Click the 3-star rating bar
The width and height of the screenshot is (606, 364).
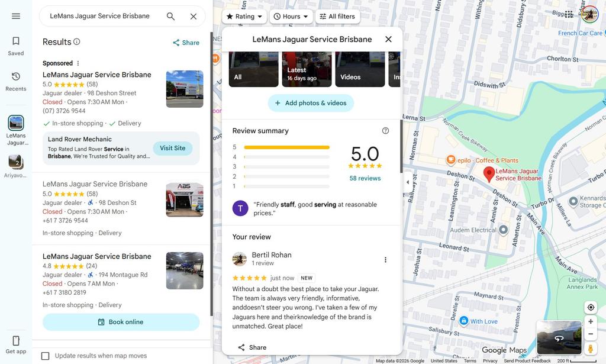(287, 166)
